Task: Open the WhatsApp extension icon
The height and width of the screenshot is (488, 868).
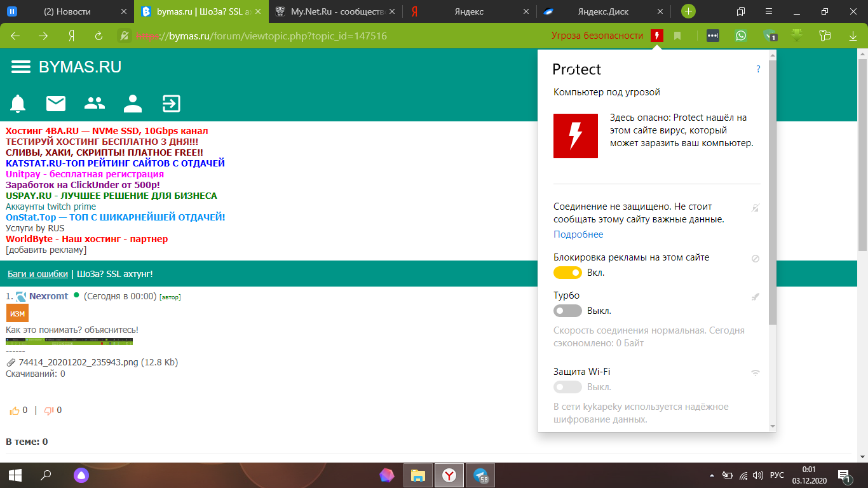Action: click(x=741, y=36)
